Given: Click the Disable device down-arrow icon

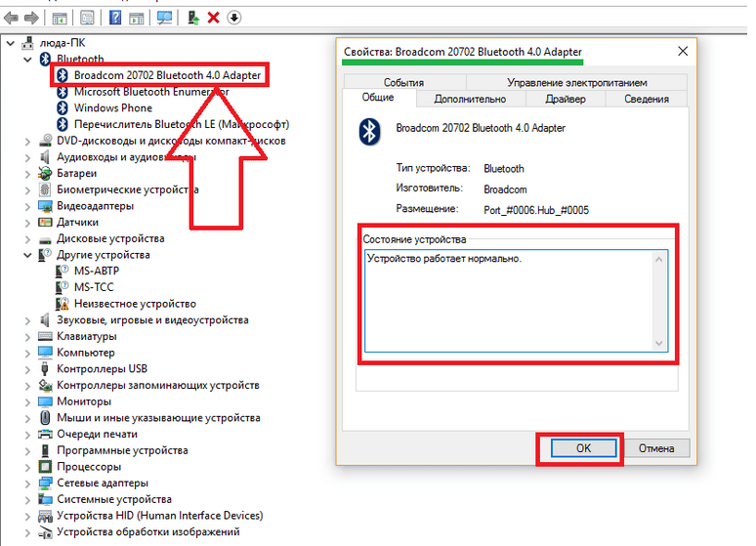Looking at the screenshot, I should tap(234, 18).
